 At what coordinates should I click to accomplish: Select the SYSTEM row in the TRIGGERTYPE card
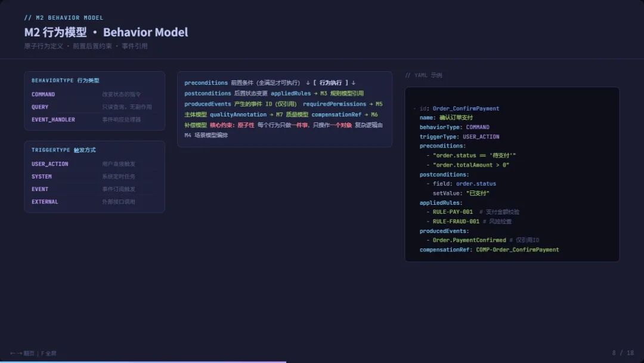[x=94, y=176]
